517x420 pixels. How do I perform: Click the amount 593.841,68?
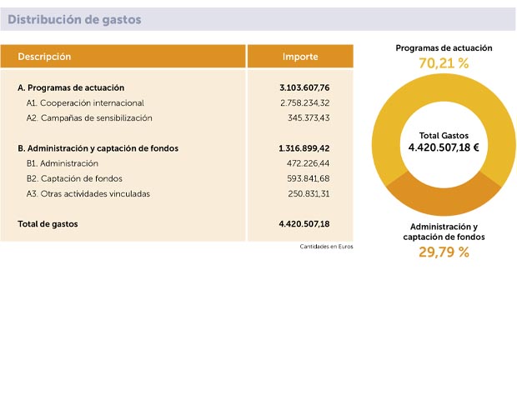(x=309, y=178)
